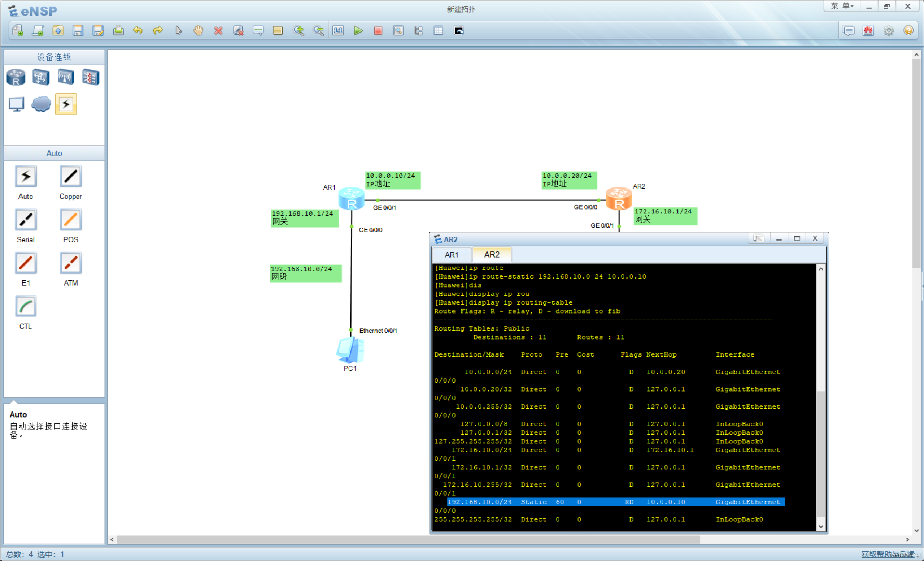The image size is (924, 561).
Task: Click the Print toolbar icon
Action: 118,30
